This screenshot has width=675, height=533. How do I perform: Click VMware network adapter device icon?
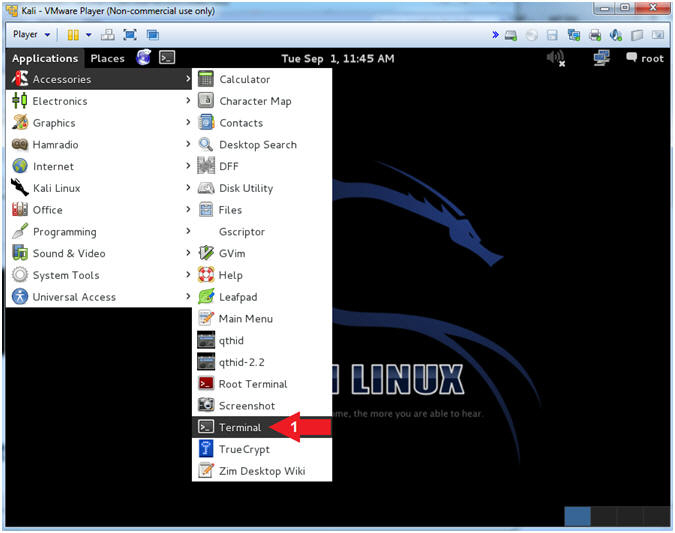click(x=574, y=35)
